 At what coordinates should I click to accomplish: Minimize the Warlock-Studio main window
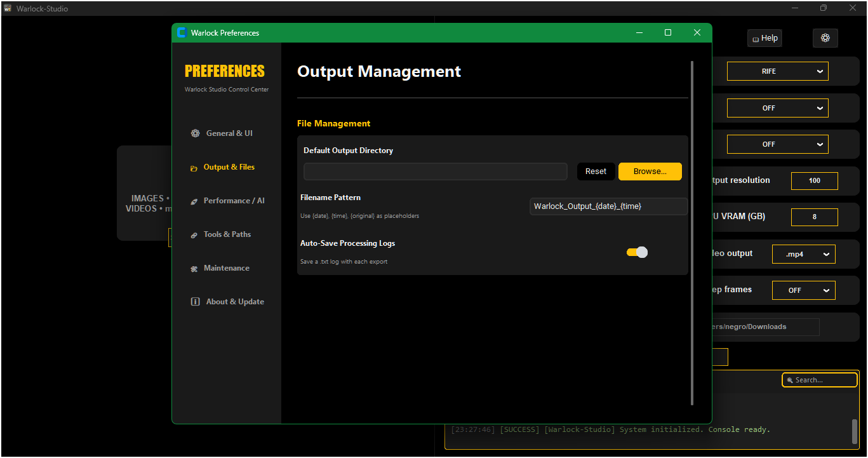click(x=794, y=8)
